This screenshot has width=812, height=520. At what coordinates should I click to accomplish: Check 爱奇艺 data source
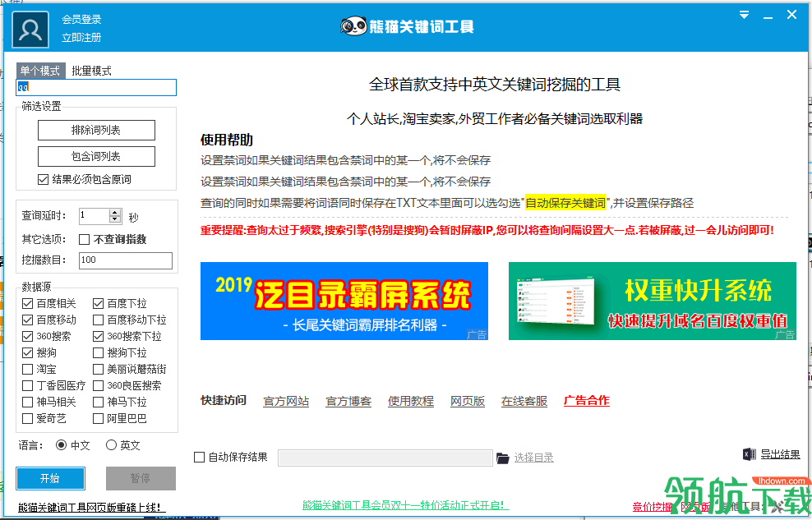click(28, 419)
